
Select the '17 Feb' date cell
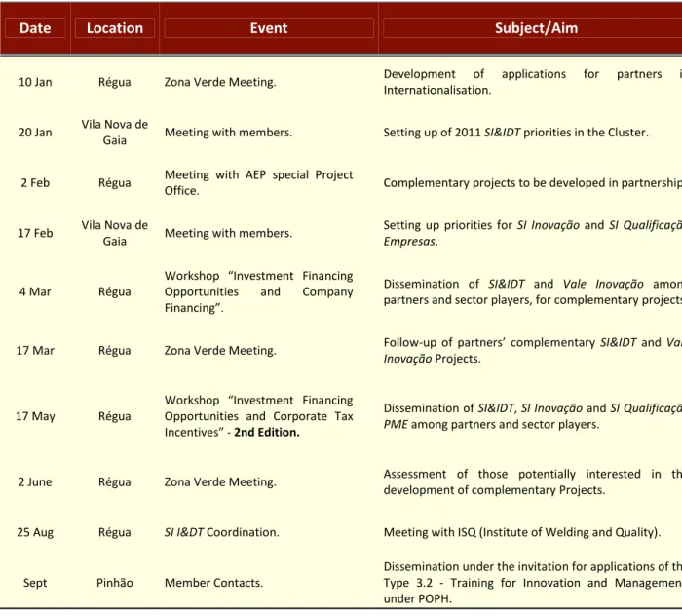(x=35, y=233)
